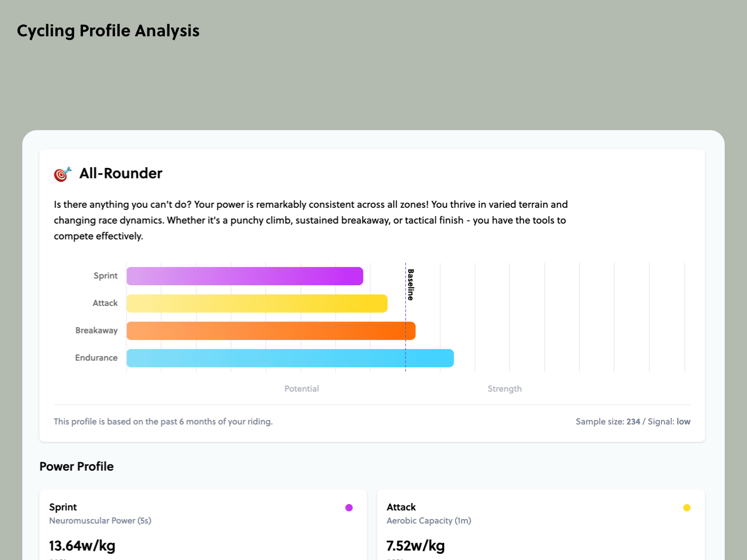Viewport: 747px width, 560px height.
Task: Click the Potential axis label
Action: (x=301, y=388)
